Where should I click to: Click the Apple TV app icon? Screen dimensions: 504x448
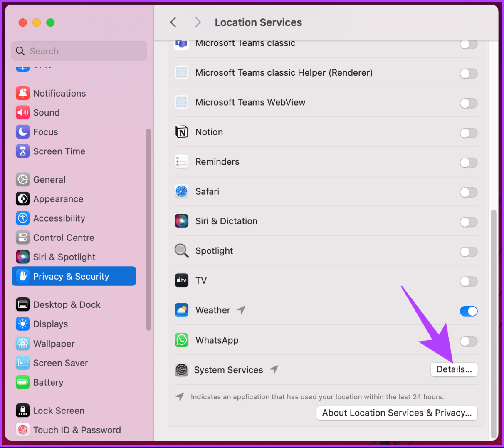click(x=182, y=280)
